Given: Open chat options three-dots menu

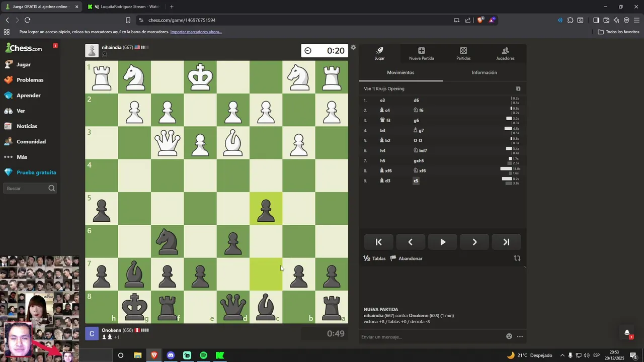Looking at the screenshot, I should coord(520,336).
